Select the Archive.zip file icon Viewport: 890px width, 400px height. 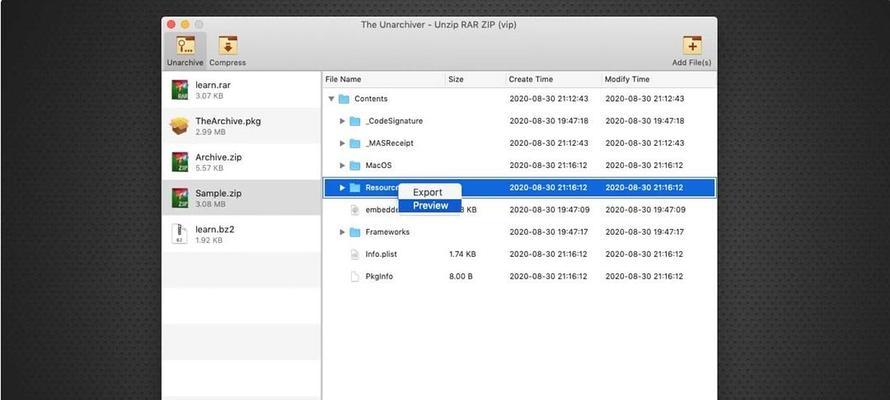tap(180, 162)
